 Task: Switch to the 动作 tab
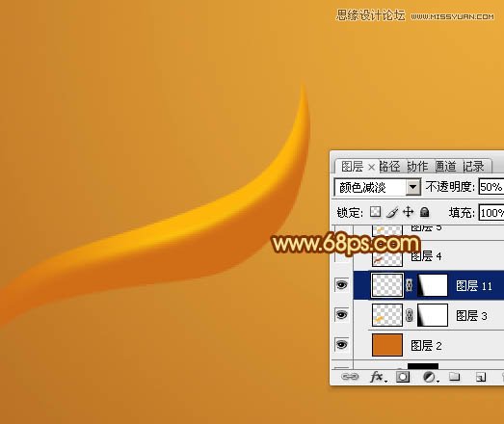tap(417, 166)
